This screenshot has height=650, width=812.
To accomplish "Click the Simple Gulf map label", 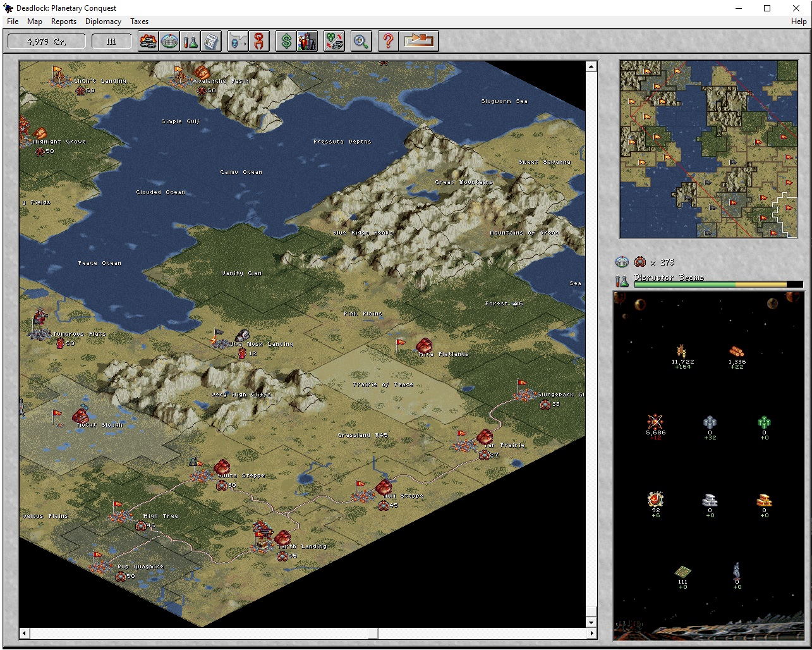I will [x=181, y=121].
